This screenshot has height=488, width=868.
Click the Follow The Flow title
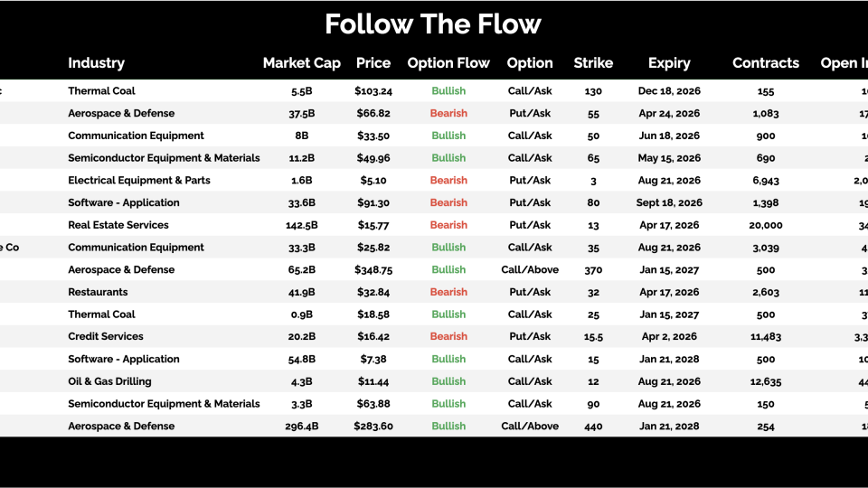(433, 23)
